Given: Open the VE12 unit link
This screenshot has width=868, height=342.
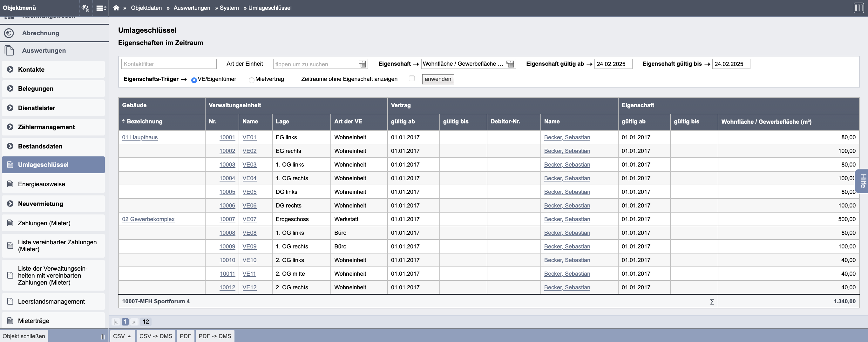Looking at the screenshot, I should tap(249, 287).
